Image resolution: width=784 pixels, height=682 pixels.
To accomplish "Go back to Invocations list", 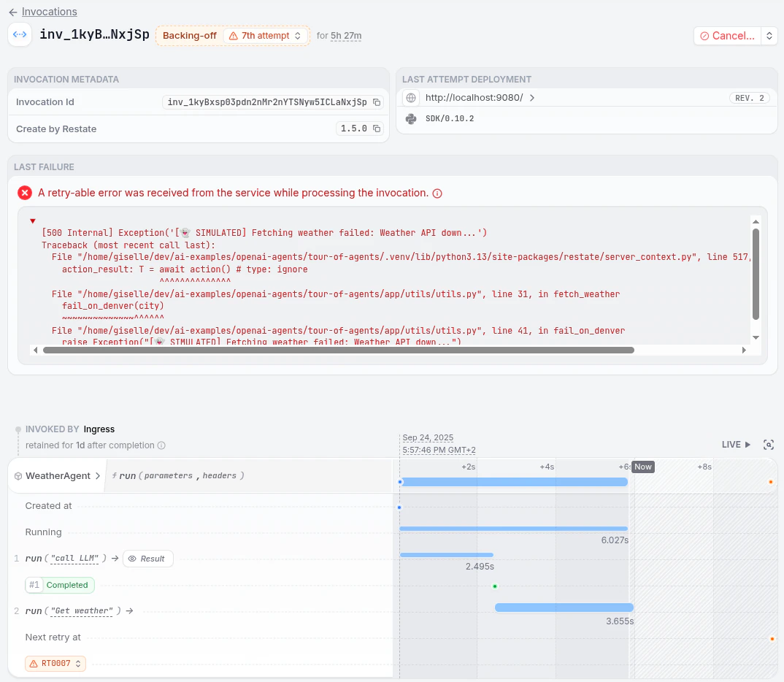I will point(50,12).
